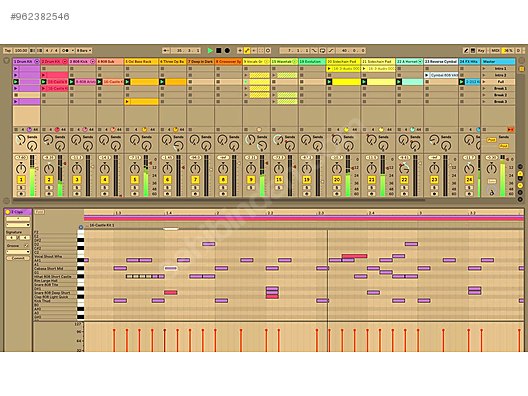Screen dimensions: 528x396
Task: Click the track 5 volume meter fader
Action: [x=146, y=176]
